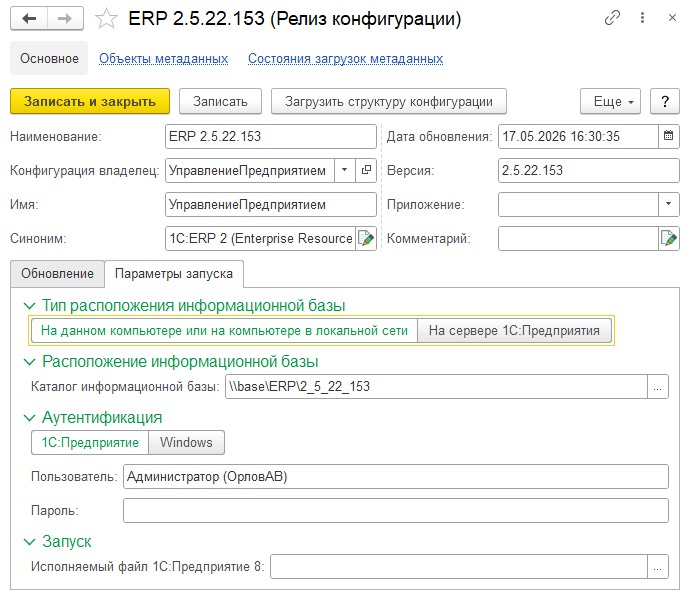This screenshot has height=595, width=686.
Task: Select На сервере 1С:Предприятия option
Action: coord(514,330)
